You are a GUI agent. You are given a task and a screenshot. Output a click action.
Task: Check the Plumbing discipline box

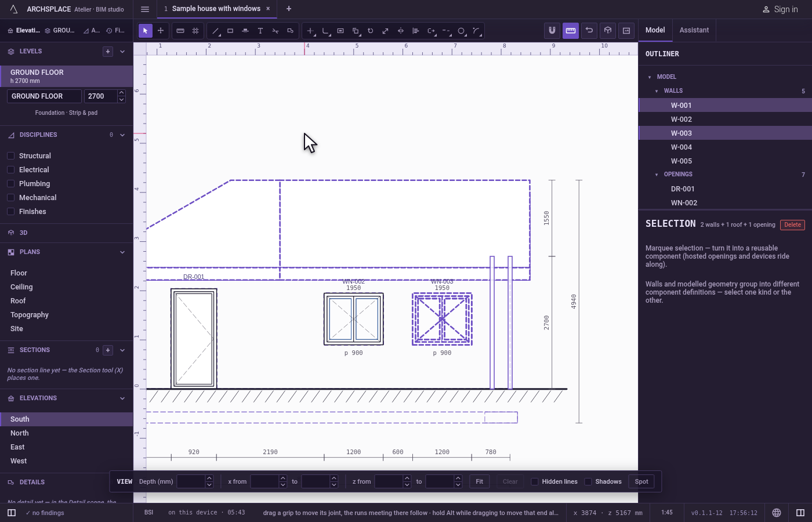coord(10,184)
